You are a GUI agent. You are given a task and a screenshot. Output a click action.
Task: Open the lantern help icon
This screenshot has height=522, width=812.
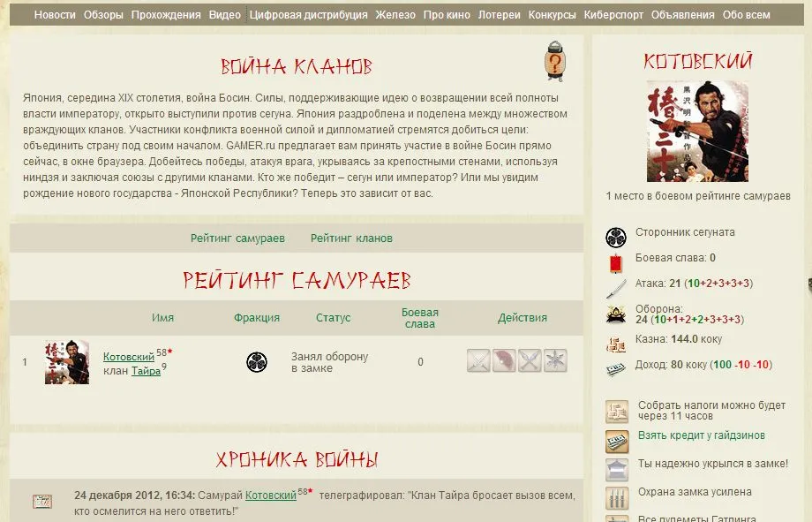pos(554,61)
